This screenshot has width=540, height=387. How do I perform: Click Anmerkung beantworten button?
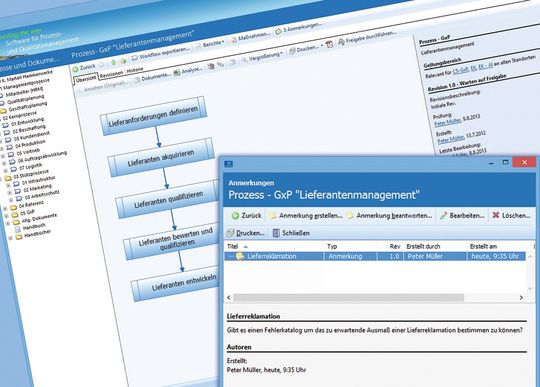390,216
